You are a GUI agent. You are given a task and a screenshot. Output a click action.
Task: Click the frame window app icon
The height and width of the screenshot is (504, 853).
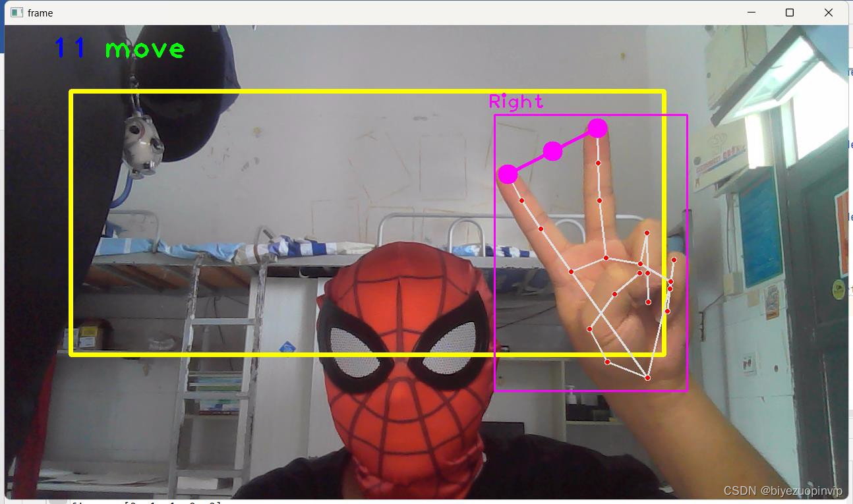[x=16, y=13]
